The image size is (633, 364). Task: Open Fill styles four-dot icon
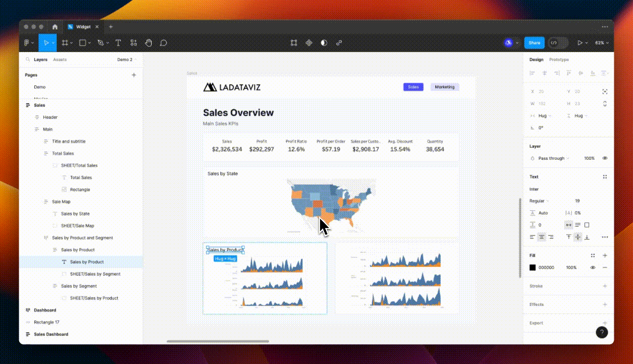tap(593, 256)
